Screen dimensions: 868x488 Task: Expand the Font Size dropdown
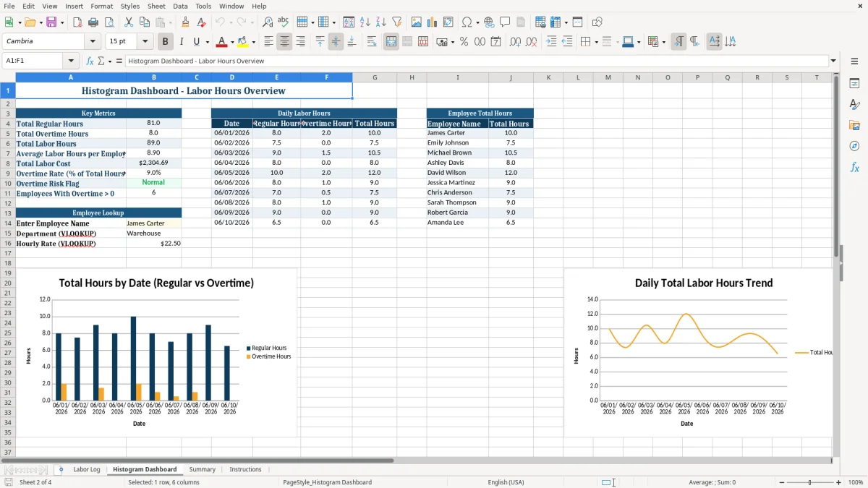145,42
